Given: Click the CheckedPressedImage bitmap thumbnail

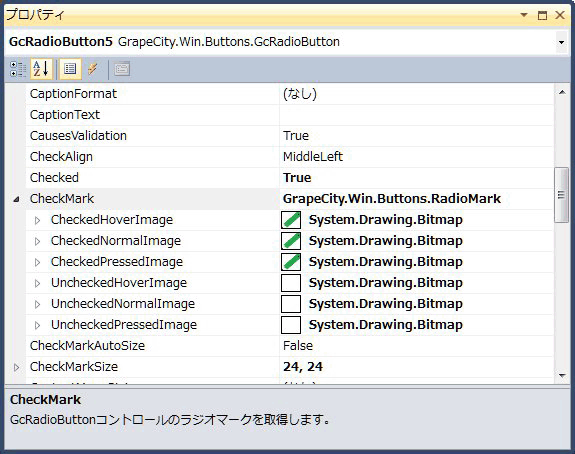Looking at the screenshot, I should click(x=291, y=262).
